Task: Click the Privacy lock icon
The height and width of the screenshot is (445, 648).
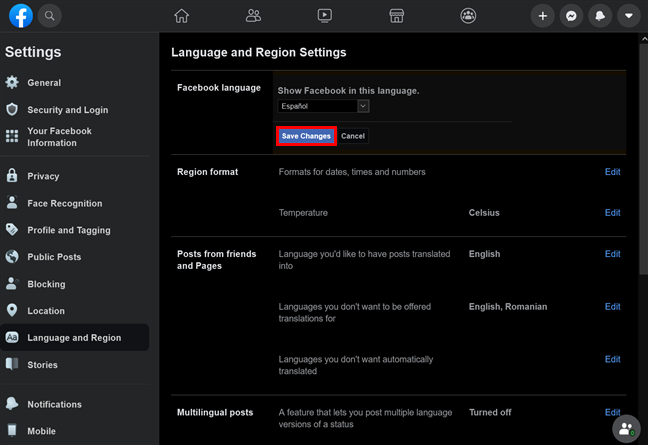Action: (12, 176)
